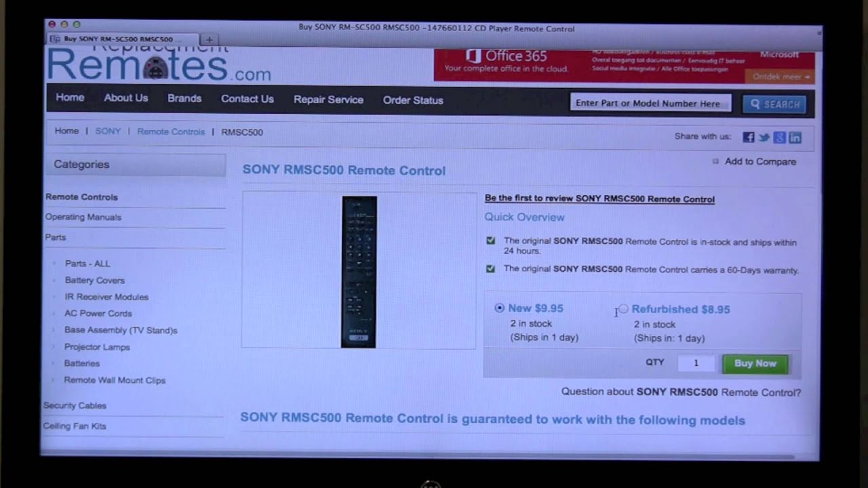868x488 pixels.
Task: Open the Remote Controls sidebar category
Action: point(81,197)
